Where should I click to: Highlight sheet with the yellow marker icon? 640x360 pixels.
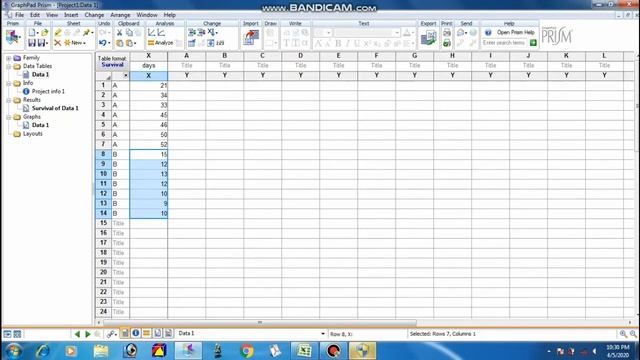tap(58, 33)
